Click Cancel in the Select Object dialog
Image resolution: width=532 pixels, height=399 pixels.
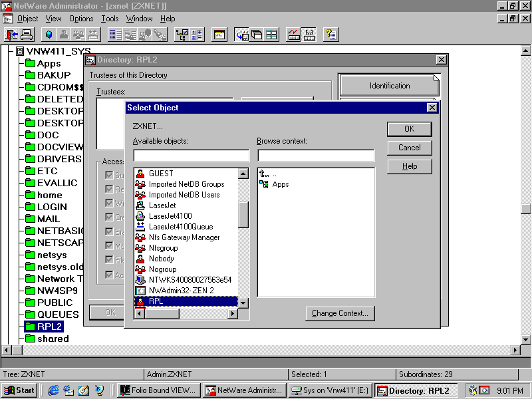tap(410, 148)
